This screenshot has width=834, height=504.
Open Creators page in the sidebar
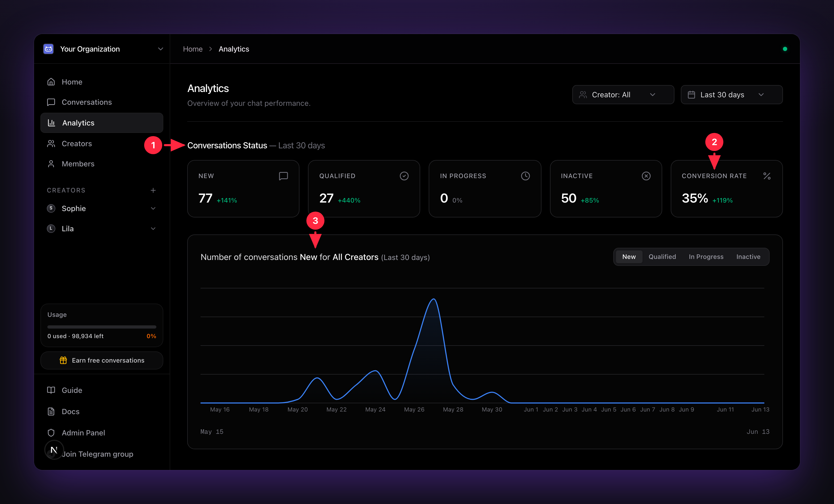coord(102,144)
